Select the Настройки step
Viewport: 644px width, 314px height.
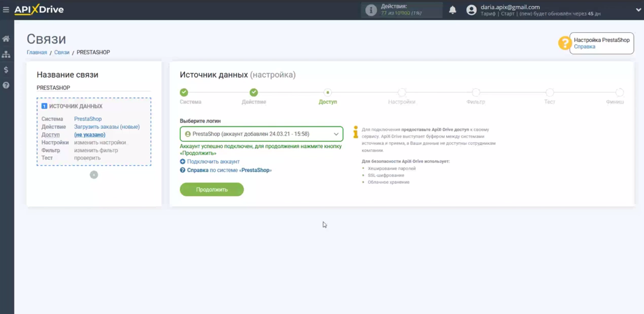(402, 92)
